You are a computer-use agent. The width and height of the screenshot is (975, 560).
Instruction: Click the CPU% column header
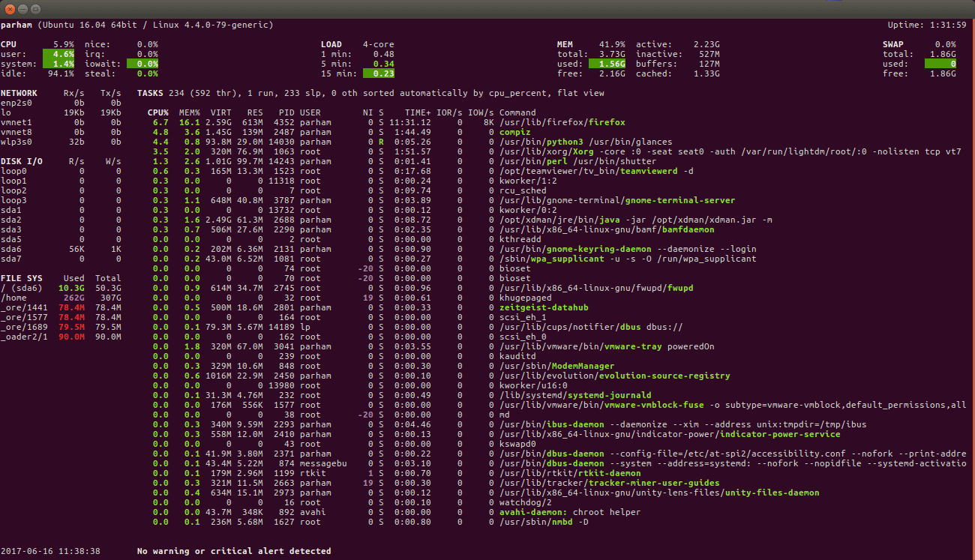coord(157,112)
